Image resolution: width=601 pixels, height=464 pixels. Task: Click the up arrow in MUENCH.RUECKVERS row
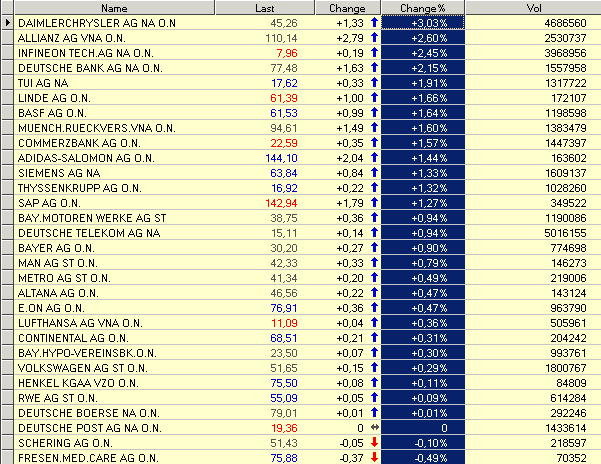coord(374,128)
